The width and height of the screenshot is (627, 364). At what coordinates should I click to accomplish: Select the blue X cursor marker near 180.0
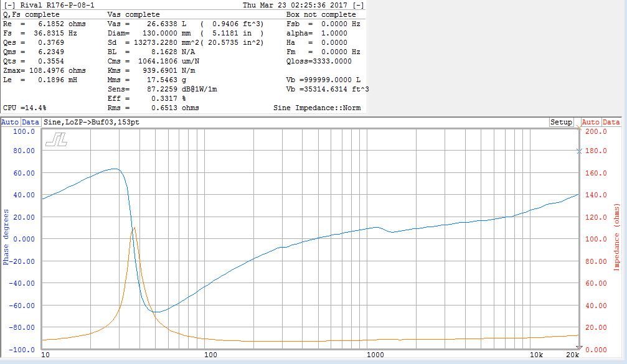[x=579, y=151]
